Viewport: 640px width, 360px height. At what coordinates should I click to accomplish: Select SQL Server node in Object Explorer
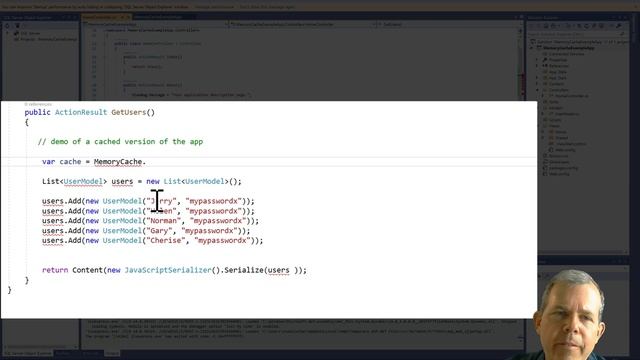28,33
